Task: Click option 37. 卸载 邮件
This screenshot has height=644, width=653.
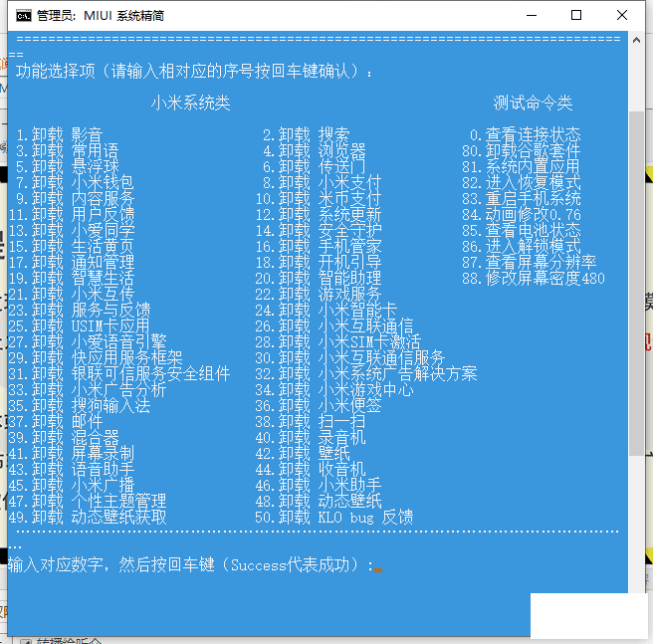Action: click(x=56, y=422)
